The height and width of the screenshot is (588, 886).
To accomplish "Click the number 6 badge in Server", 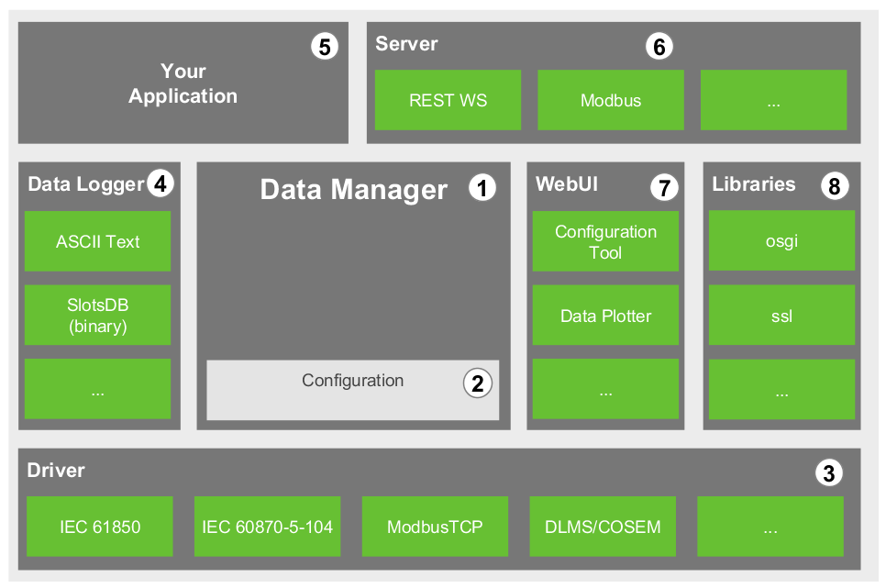I will tap(659, 47).
